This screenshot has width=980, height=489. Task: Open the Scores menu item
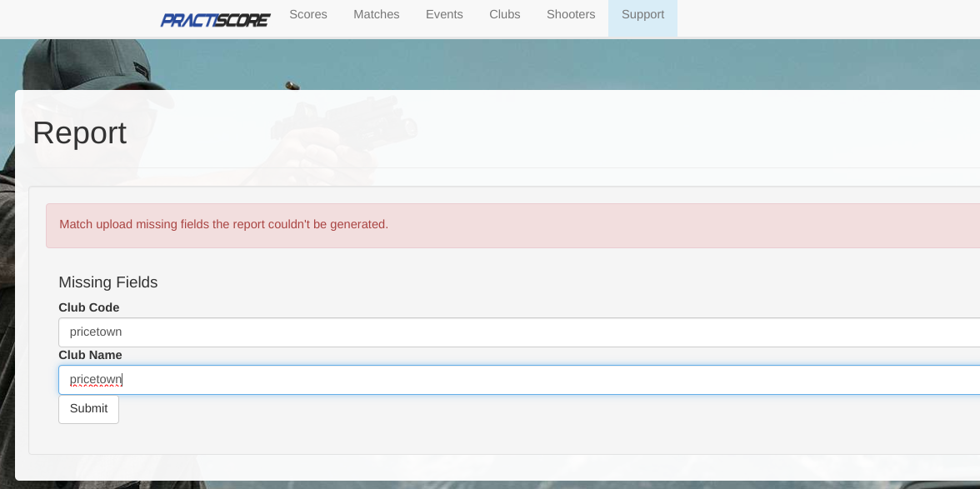coord(308,15)
